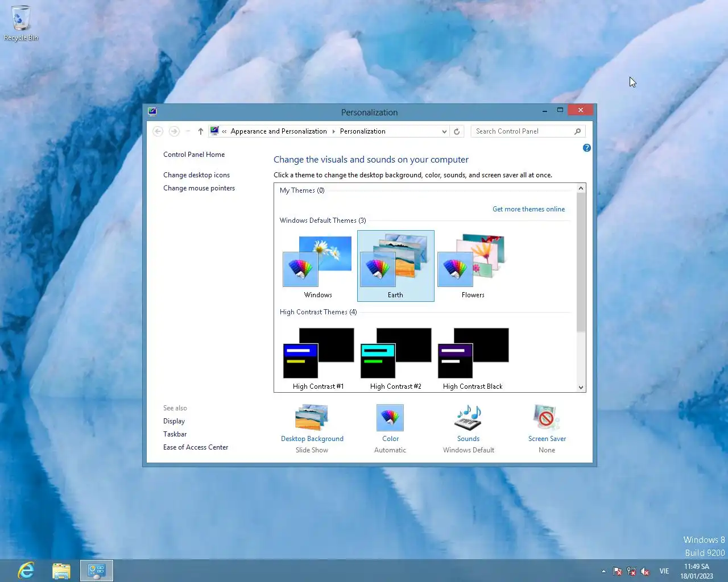
Task: Open the Ease of Access Center link
Action: (196, 447)
